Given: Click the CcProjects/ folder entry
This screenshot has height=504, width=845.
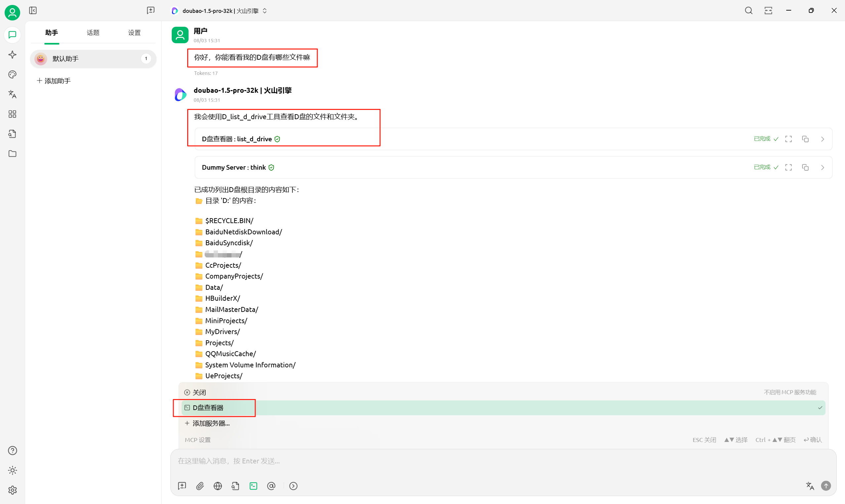Looking at the screenshot, I should [223, 265].
